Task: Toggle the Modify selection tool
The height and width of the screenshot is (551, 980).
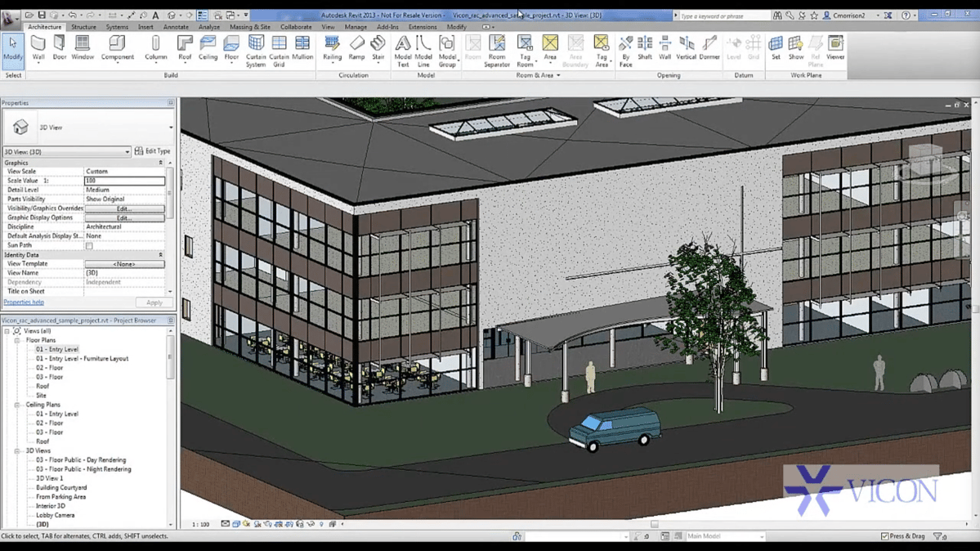Action: pos(12,51)
